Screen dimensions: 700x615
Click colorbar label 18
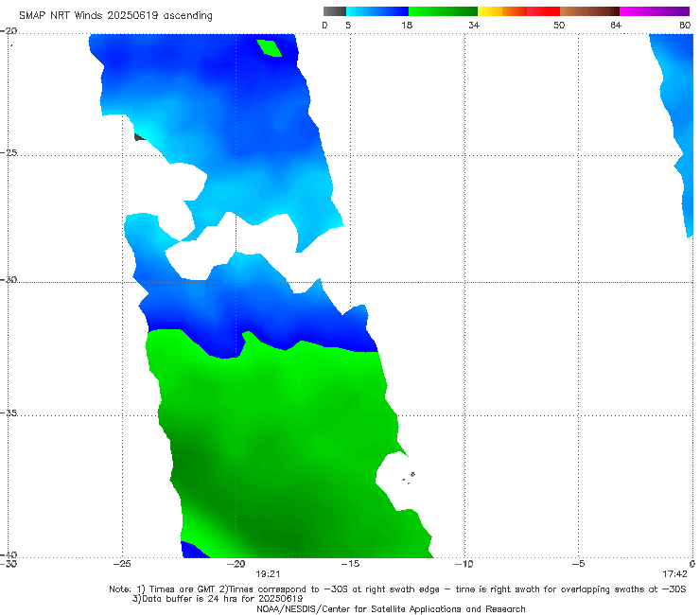(407, 25)
